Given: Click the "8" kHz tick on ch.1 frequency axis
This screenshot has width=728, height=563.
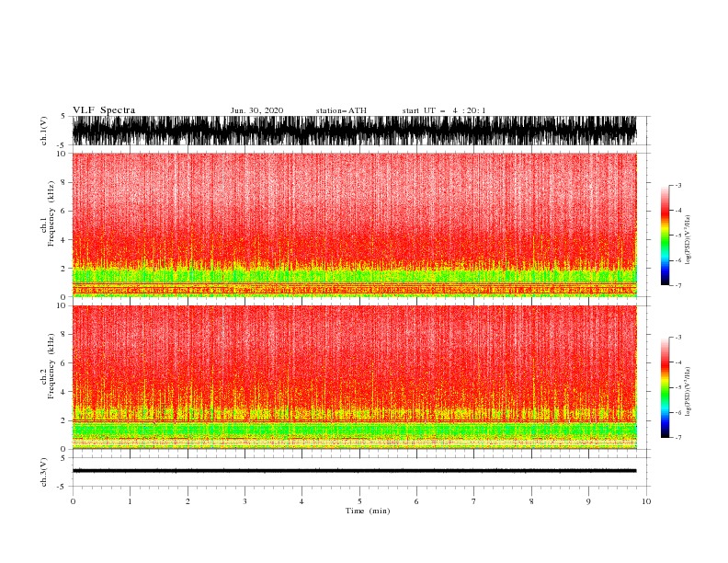Looking at the screenshot, I should [63, 182].
